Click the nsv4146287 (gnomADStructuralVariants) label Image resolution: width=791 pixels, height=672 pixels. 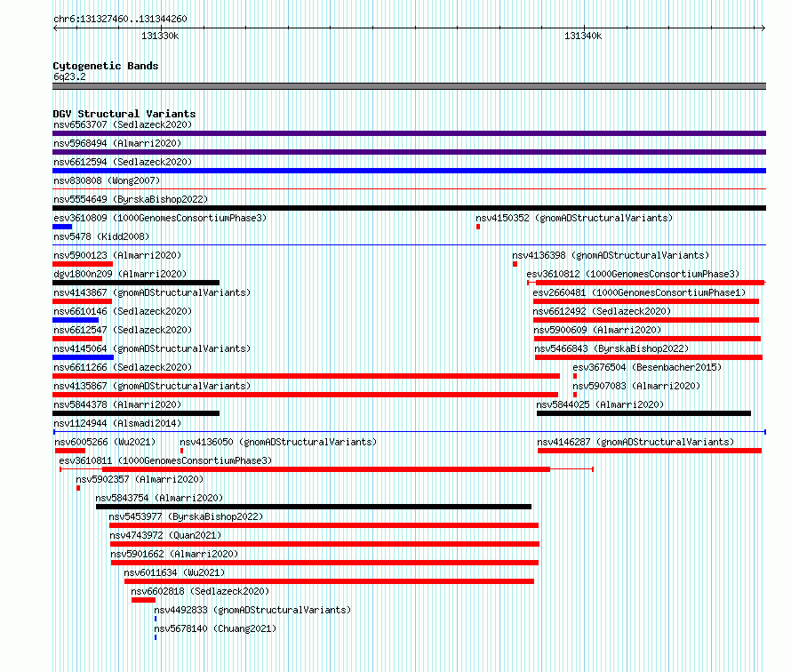635,442
